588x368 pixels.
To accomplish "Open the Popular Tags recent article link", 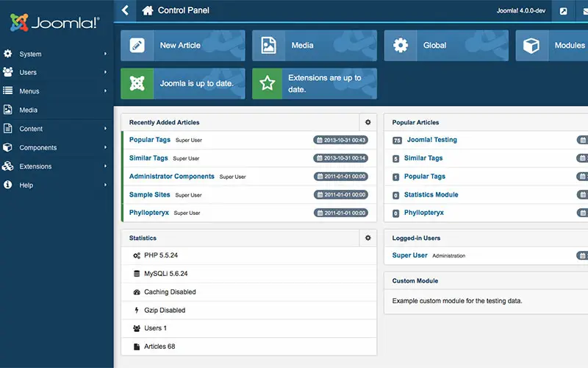I will click(150, 140).
